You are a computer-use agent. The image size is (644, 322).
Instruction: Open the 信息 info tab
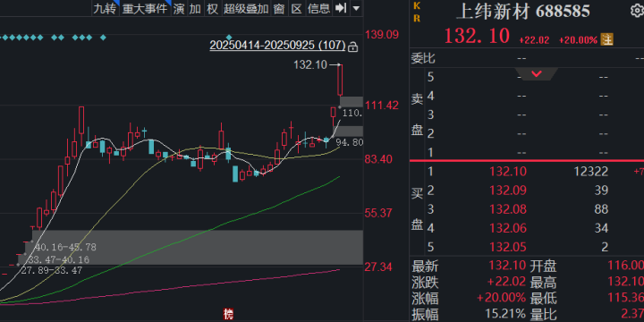point(318,8)
